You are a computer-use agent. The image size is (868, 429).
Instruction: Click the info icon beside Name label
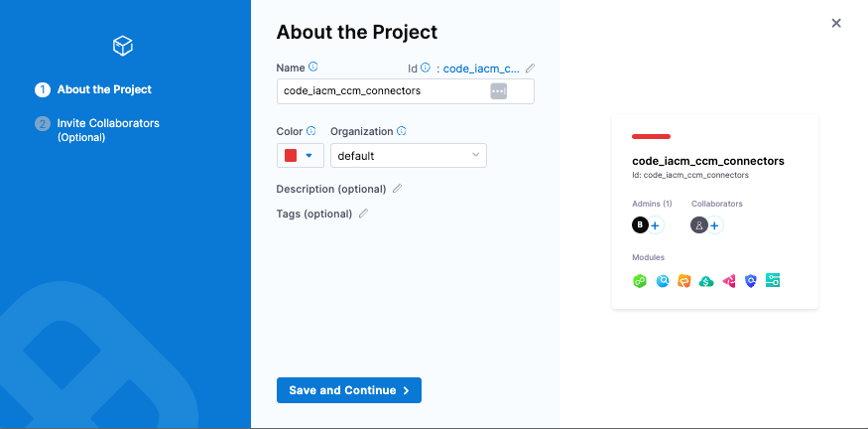coord(313,68)
